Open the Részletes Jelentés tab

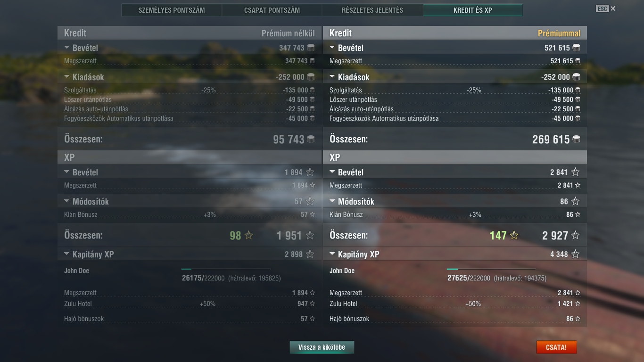(x=372, y=10)
